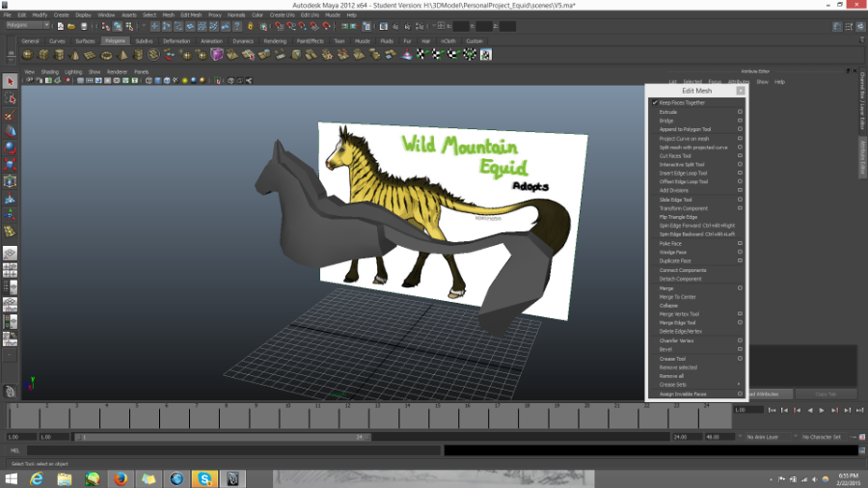
Task: Switch to the Surfaces shelf tab
Action: (85, 41)
